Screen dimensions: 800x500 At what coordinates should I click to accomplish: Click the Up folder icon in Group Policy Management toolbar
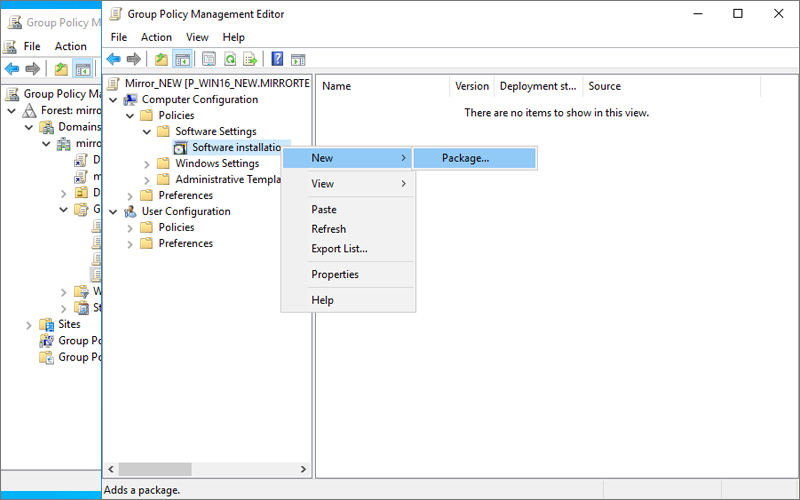coord(61,68)
